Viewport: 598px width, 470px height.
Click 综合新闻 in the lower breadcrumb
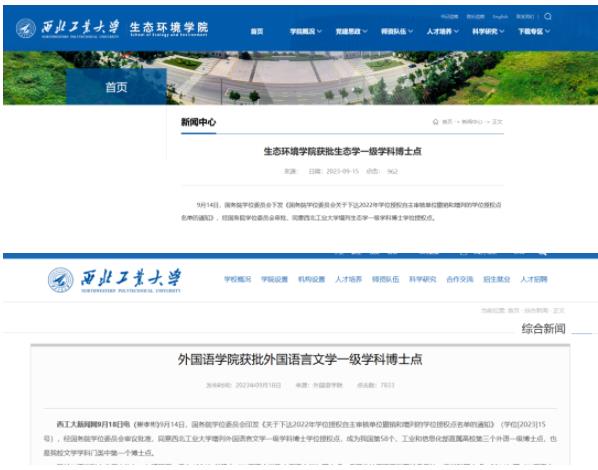[x=536, y=311]
